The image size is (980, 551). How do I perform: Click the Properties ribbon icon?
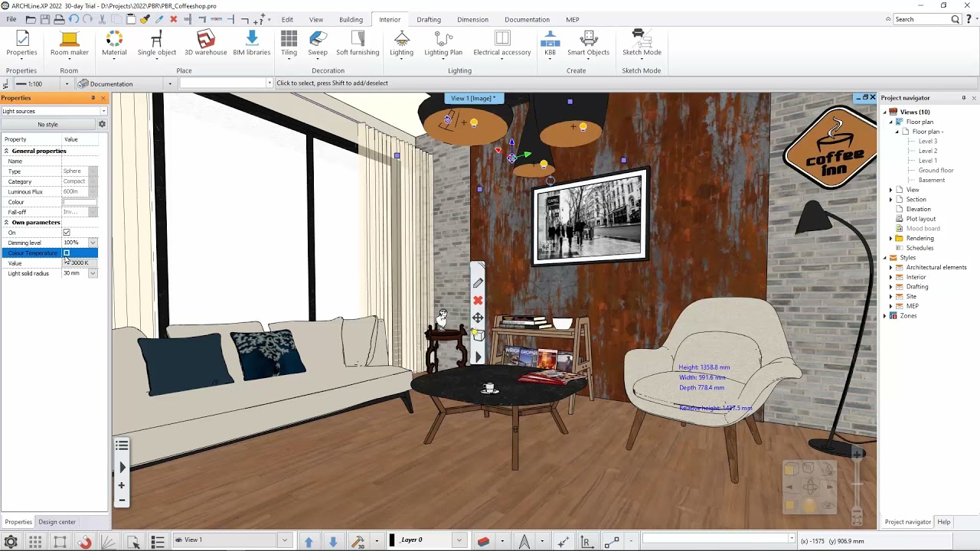pyautogui.click(x=21, y=44)
